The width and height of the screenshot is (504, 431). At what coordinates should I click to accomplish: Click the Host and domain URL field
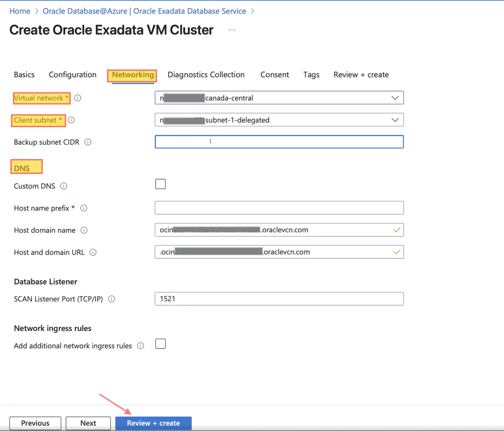coord(279,252)
